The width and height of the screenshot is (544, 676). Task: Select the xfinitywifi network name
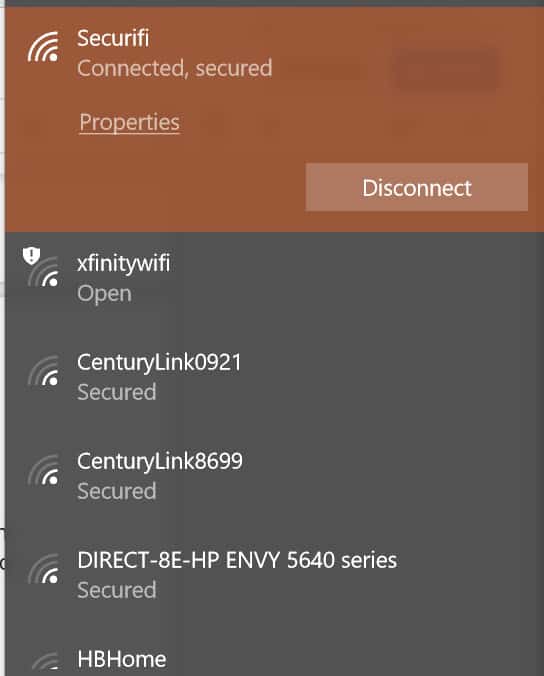124,263
